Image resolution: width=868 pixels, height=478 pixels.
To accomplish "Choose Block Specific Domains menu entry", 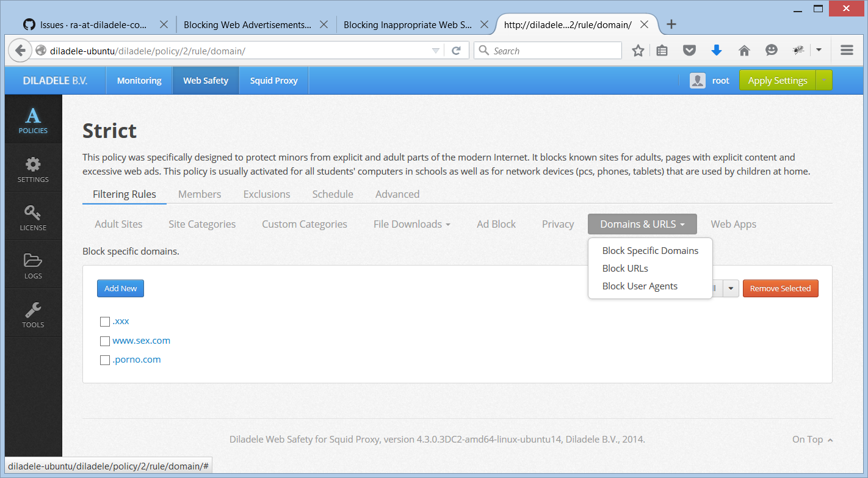I will 650,251.
